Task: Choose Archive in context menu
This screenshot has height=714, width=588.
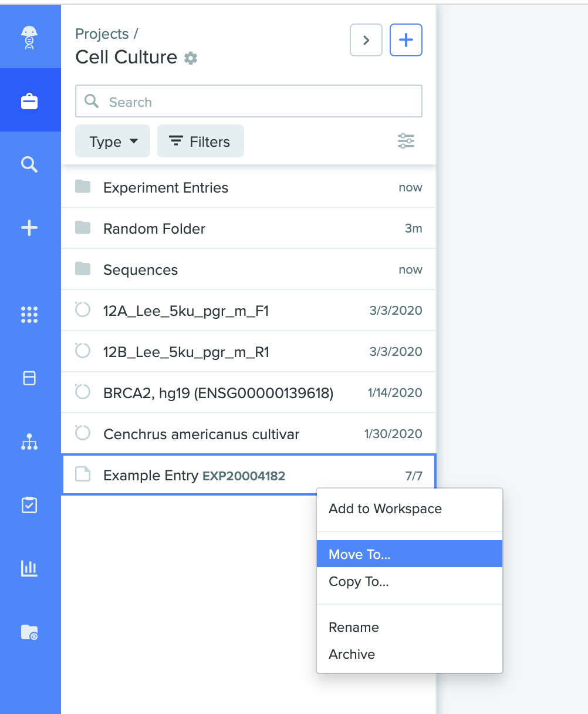Action: [x=410, y=654]
